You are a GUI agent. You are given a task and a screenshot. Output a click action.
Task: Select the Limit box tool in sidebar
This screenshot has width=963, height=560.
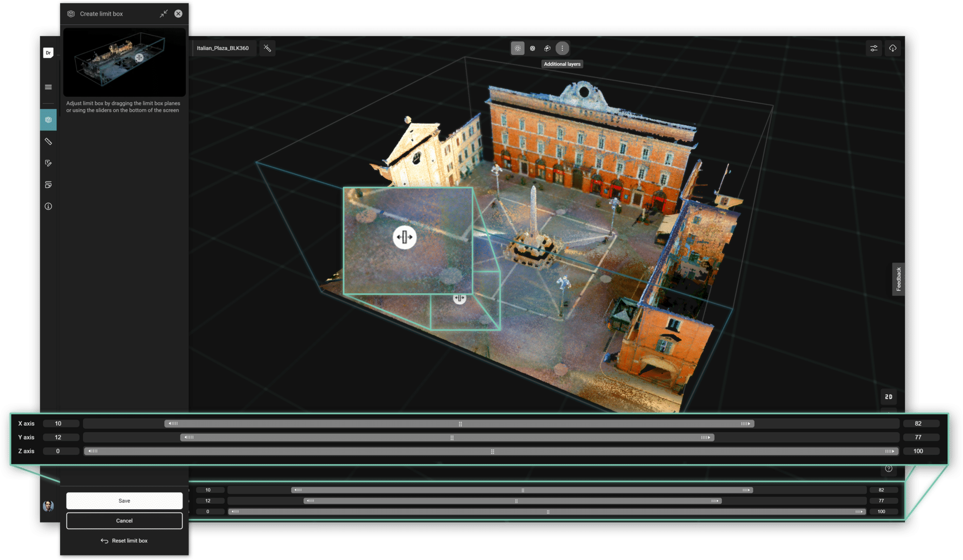pyautogui.click(x=48, y=119)
